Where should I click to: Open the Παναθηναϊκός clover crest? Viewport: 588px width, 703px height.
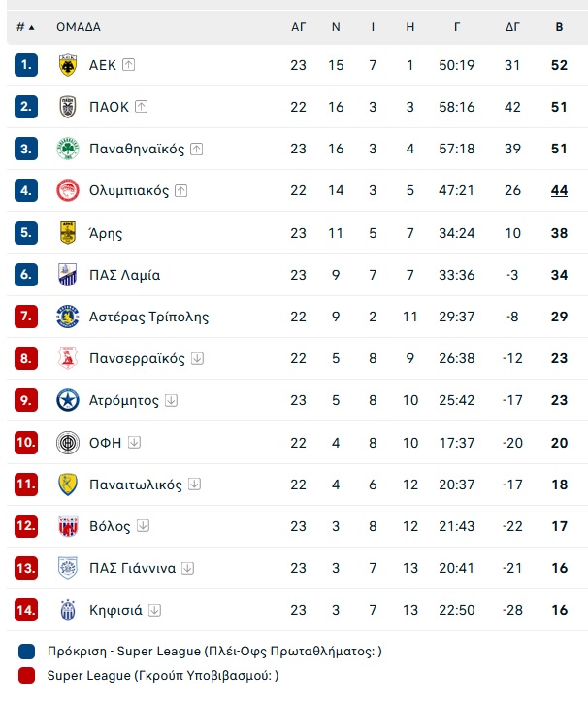coord(68,149)
